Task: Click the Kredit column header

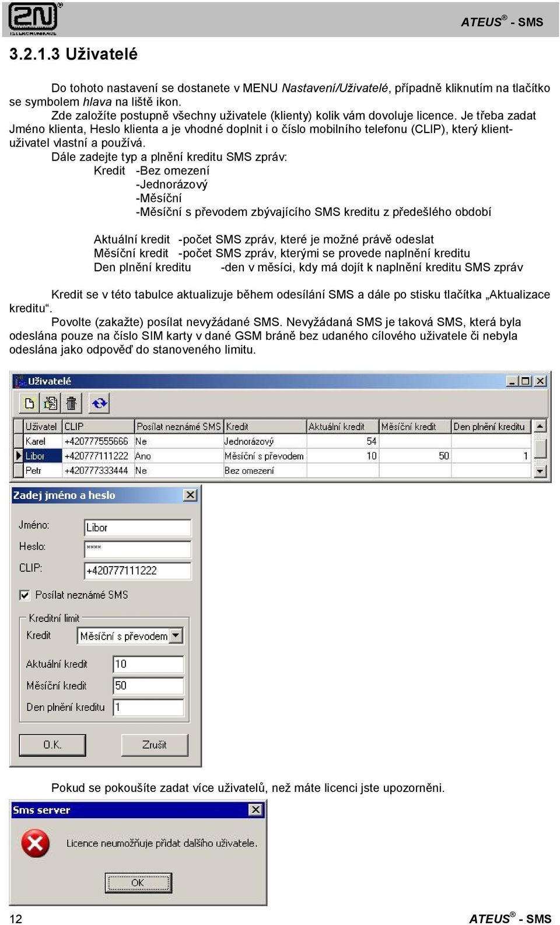Action: pos(265,427)
